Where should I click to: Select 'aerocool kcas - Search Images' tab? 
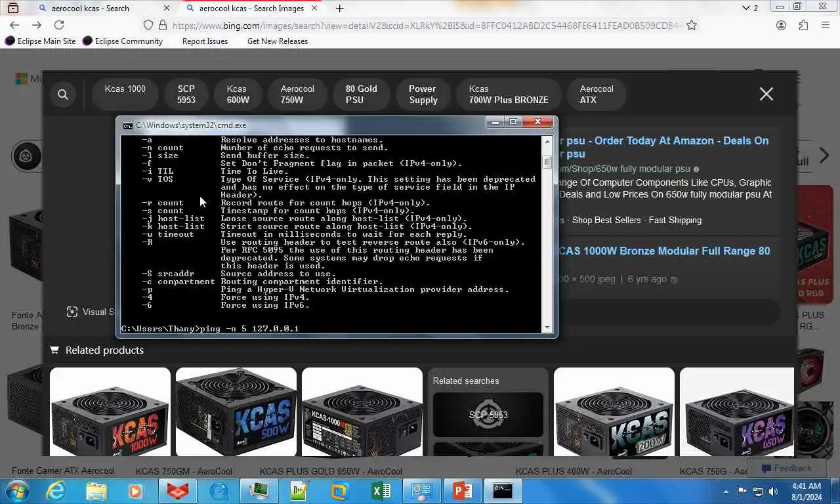pyautogui.click(x=251, y=8)
